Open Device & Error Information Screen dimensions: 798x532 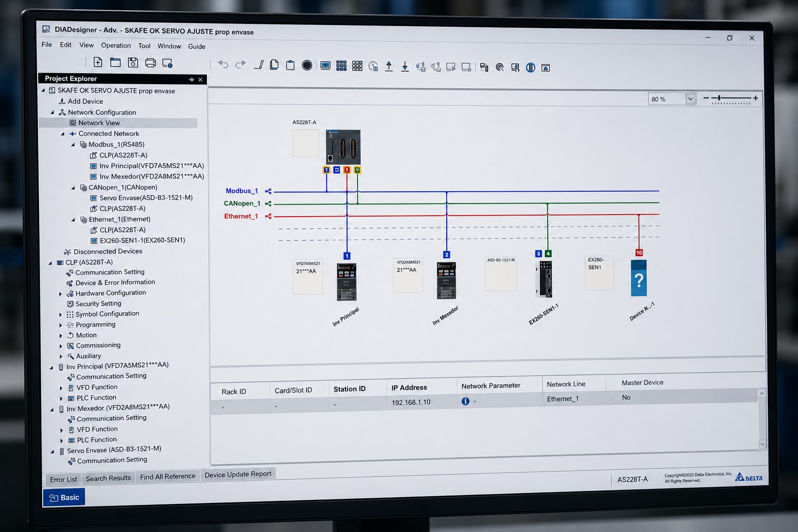point(115,283)
